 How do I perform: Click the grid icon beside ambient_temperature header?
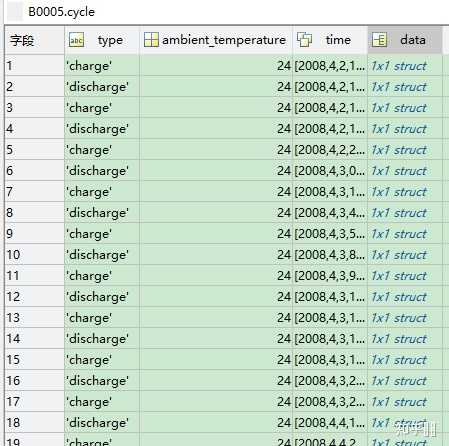(151, 40)
